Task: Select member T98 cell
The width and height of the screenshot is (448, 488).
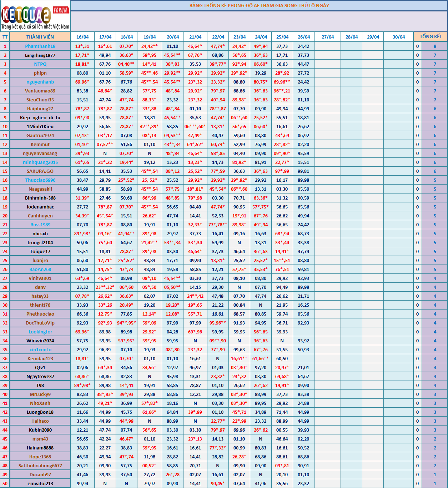Action: (x=40, y=385)
